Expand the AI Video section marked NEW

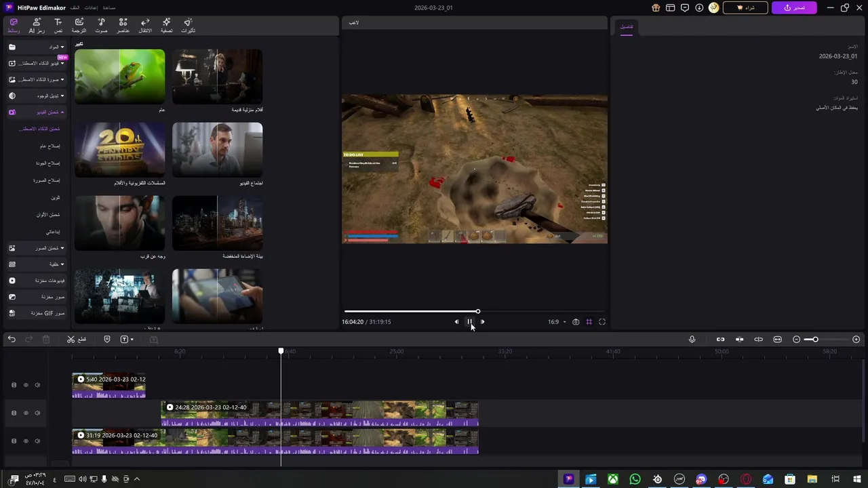pyautogui.click(x=36, y=63)
